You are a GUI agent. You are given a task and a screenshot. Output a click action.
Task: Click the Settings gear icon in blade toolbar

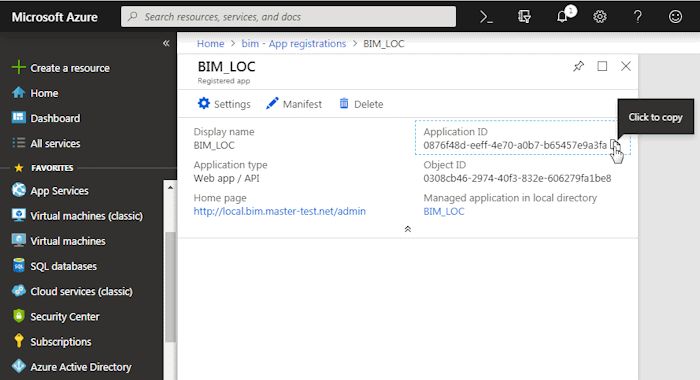coord(204,103)
